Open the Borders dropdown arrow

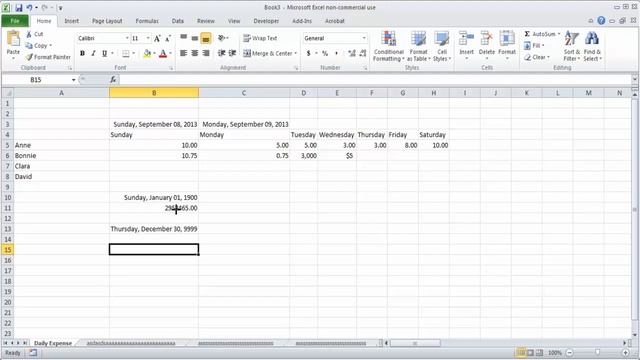pos(133,53)
